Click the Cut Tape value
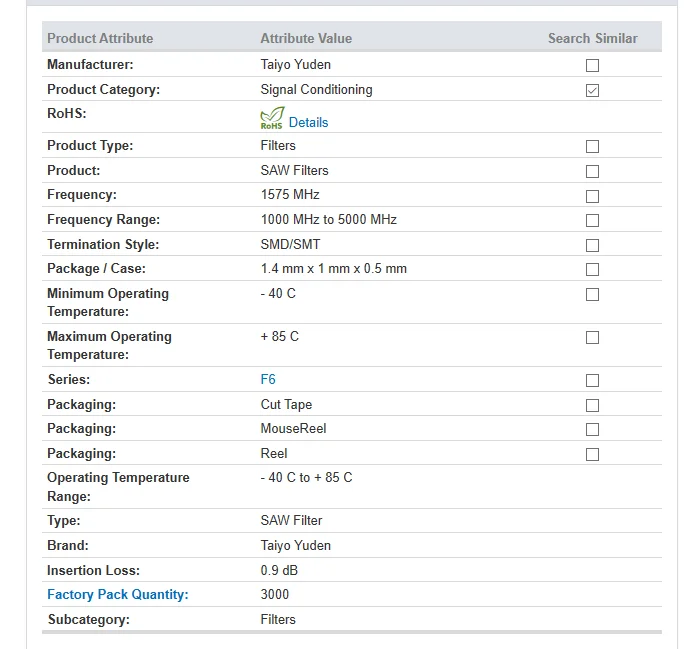Screen dimensions: 689x649 [x=286, y=404]
